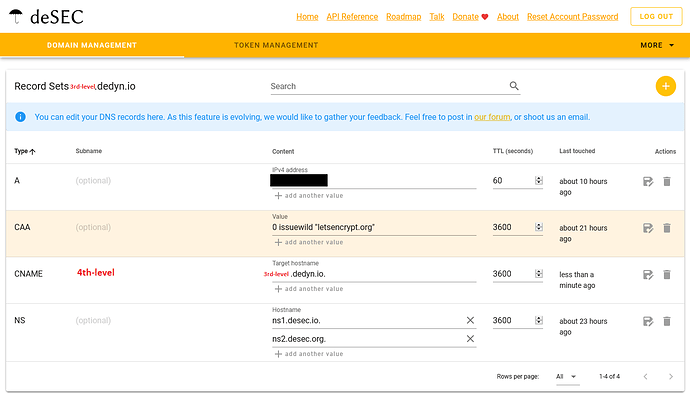This screenshot has height=394, width=690.
Task: Open the API Reference link
Action: click(352, 17)
